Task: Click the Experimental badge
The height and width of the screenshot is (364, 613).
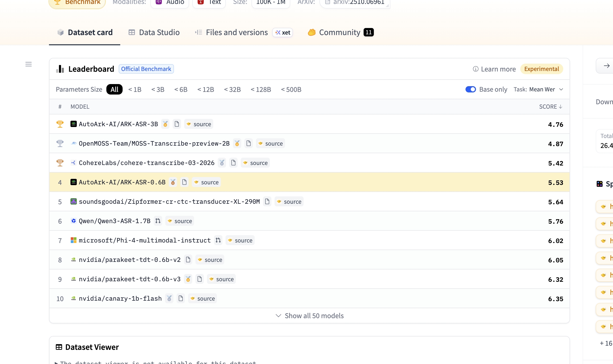Action: click(x=541, y=69)
